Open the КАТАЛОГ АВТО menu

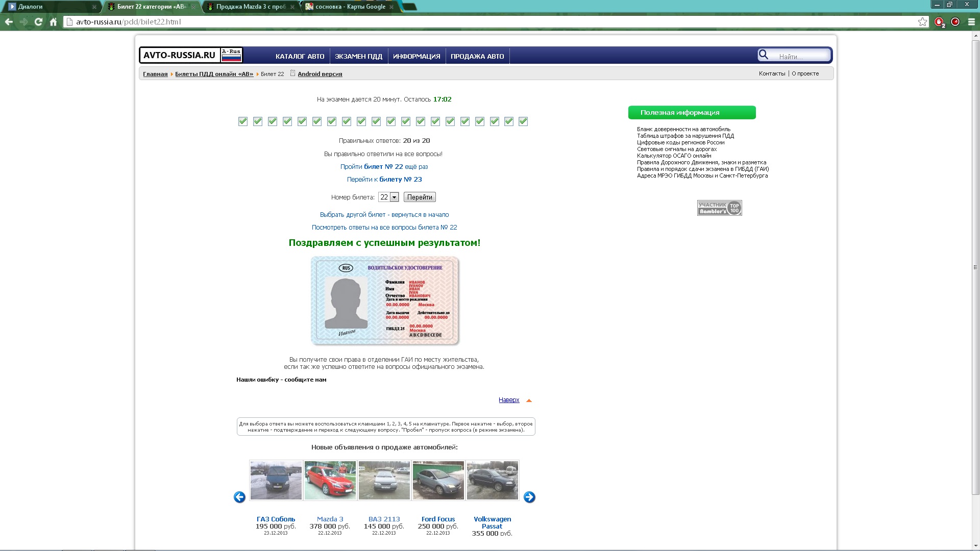tap(300, 56)
